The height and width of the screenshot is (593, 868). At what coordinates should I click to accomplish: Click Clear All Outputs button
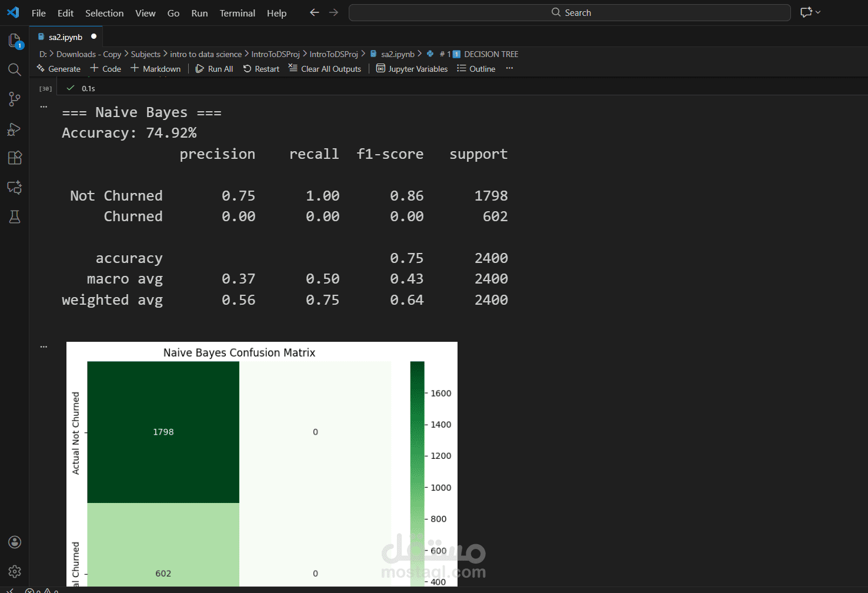pos(325,69)
